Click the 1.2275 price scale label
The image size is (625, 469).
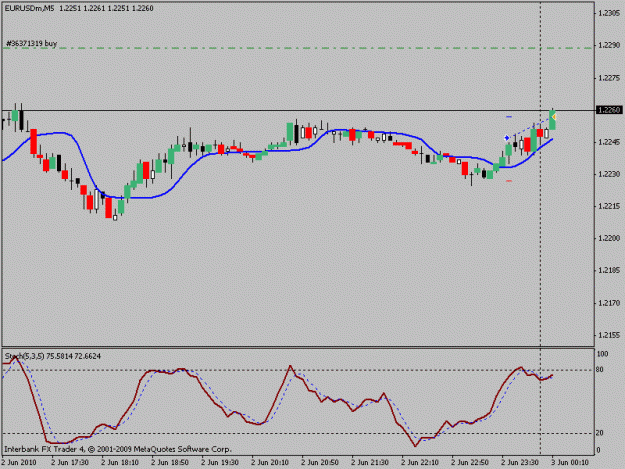point(609,78)
